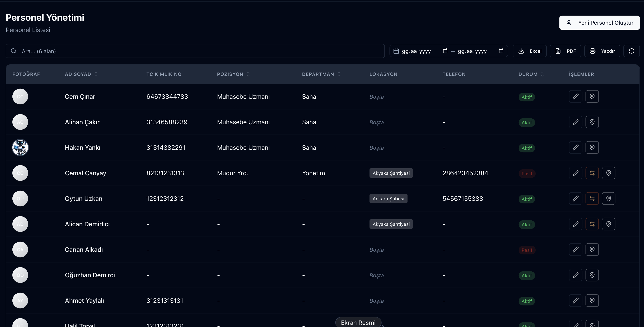Click the pencil icon for Hakan Yankı

coord(576,148)
